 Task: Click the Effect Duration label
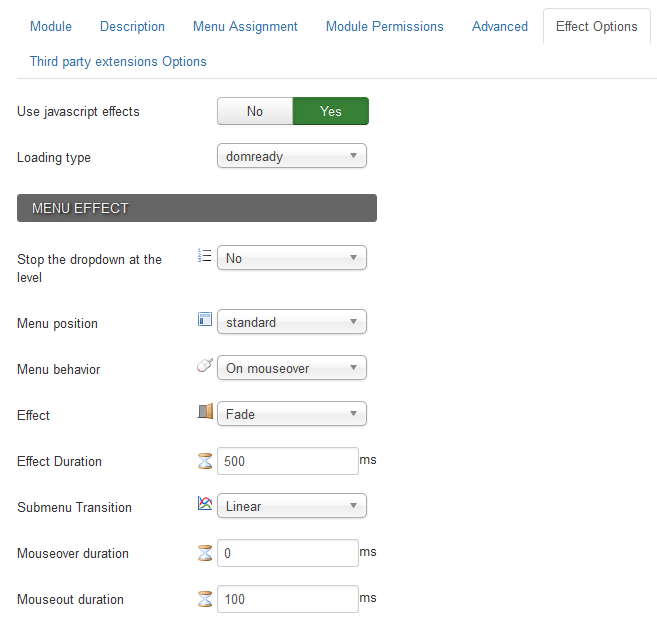tap(59, 461)
